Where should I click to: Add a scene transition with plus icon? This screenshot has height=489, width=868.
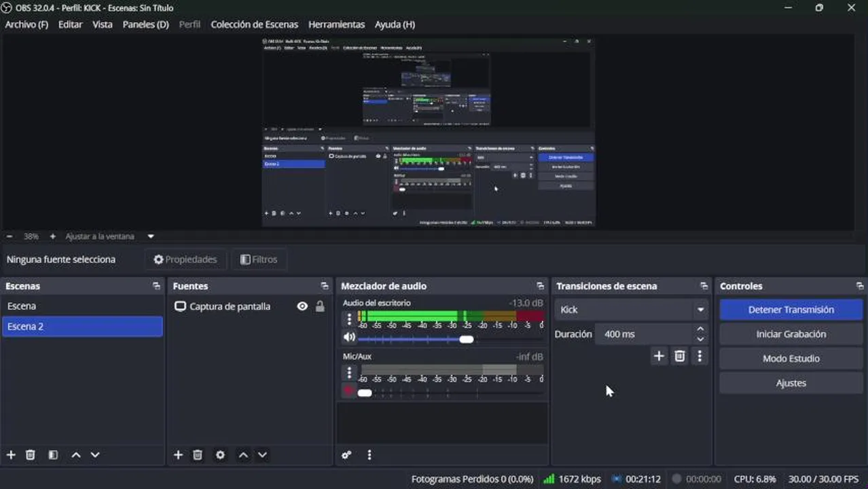[x=659, y=356]
